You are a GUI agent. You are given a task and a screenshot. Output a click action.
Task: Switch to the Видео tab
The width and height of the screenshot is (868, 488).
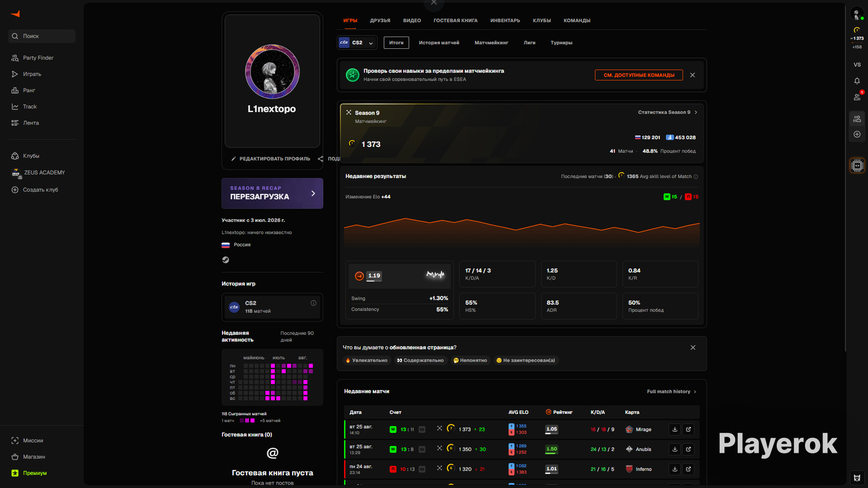412,20
